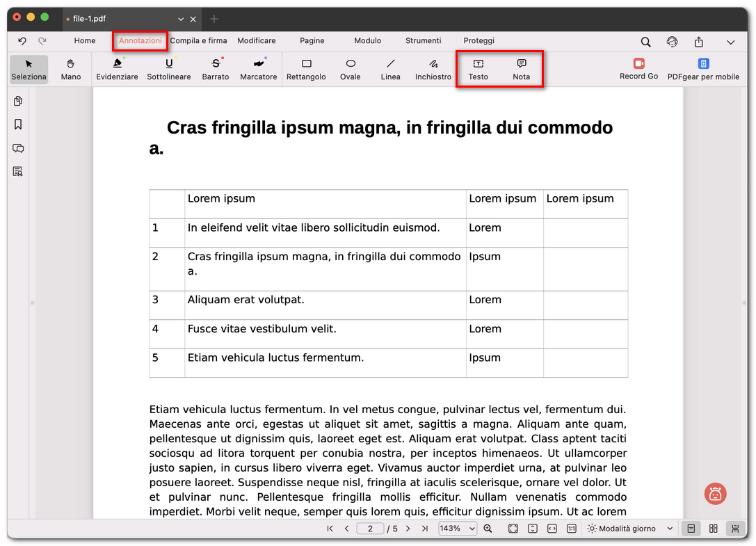
Task: Add a Nota comment annotation
Action: [521, 69]
